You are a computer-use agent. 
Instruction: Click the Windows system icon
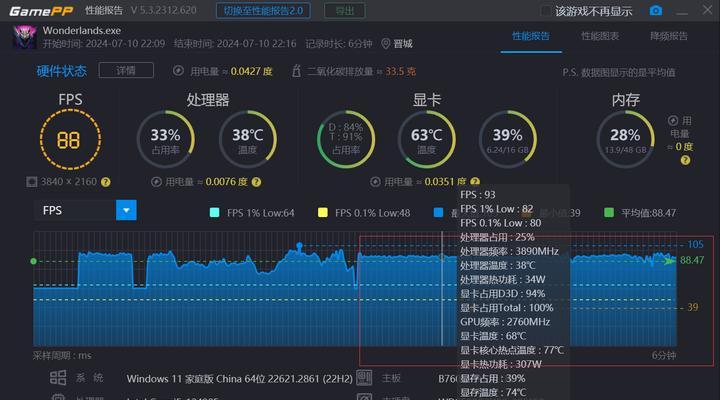[58, 377]
